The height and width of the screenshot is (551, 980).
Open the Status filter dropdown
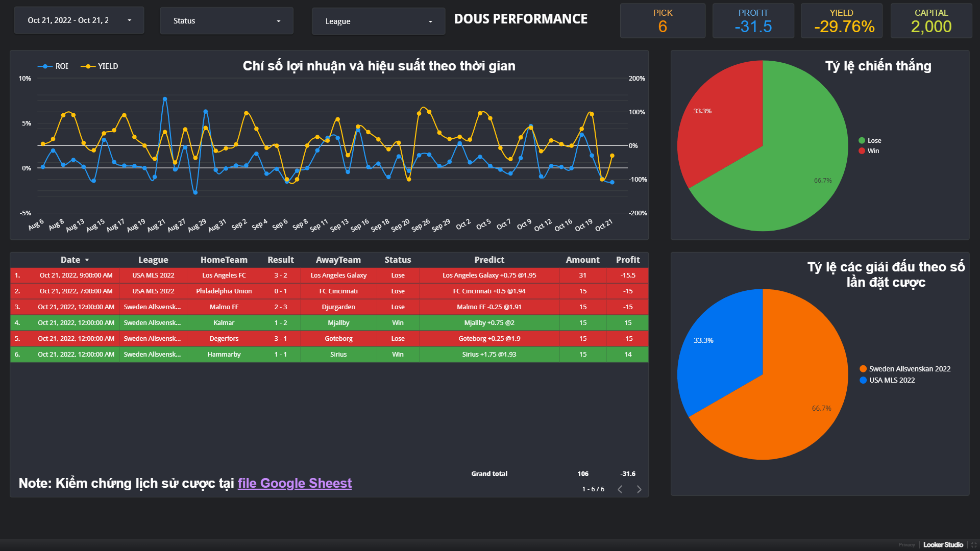pyautogui.click(x=227, y=21)
